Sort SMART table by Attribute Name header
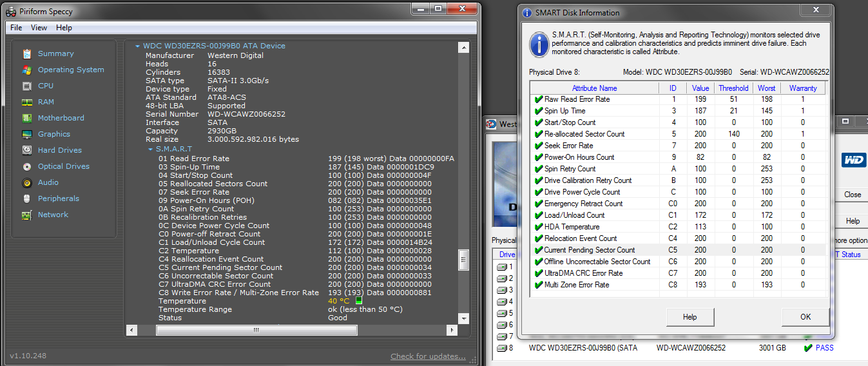 tap(595, 88)
